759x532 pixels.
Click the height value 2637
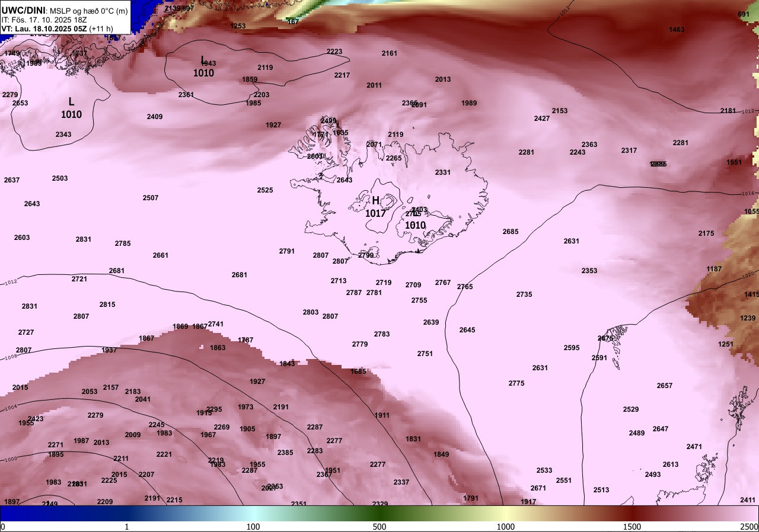click(x=12, y=181)
